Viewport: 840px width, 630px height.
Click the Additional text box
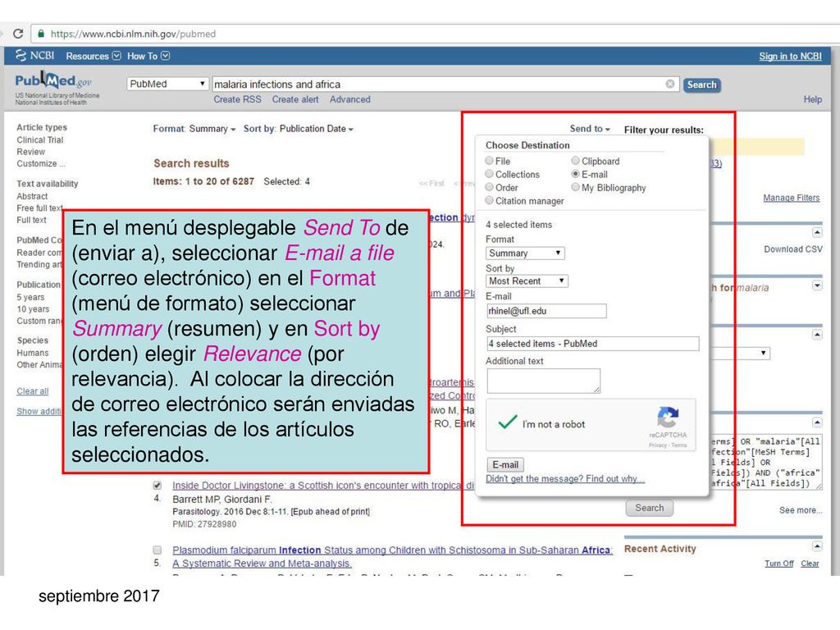click(x=543, y=381)
